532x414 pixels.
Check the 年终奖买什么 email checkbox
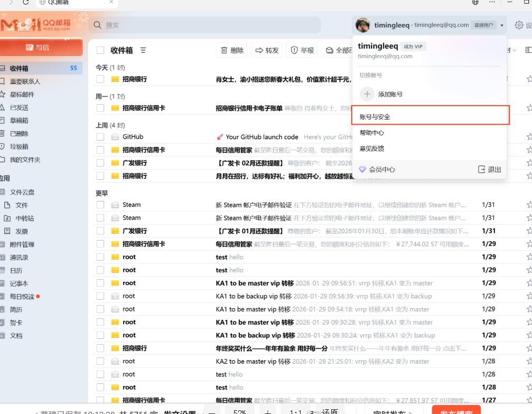click(x=100, y=348)
